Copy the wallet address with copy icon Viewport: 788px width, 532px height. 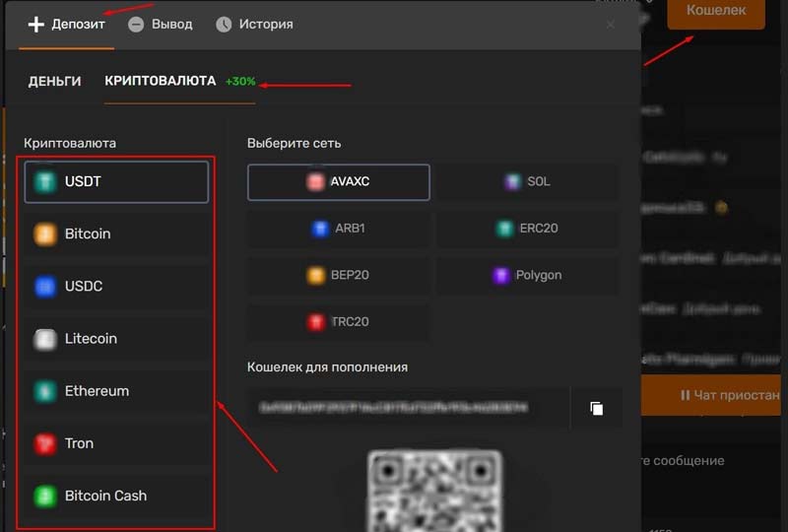(x=596, y=408)
